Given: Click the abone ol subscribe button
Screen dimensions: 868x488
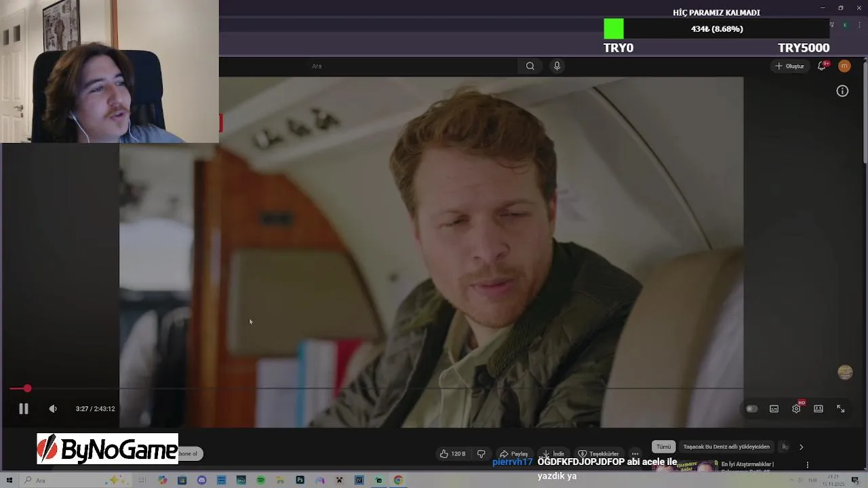Looking at the screenshot, I should 189,453.
